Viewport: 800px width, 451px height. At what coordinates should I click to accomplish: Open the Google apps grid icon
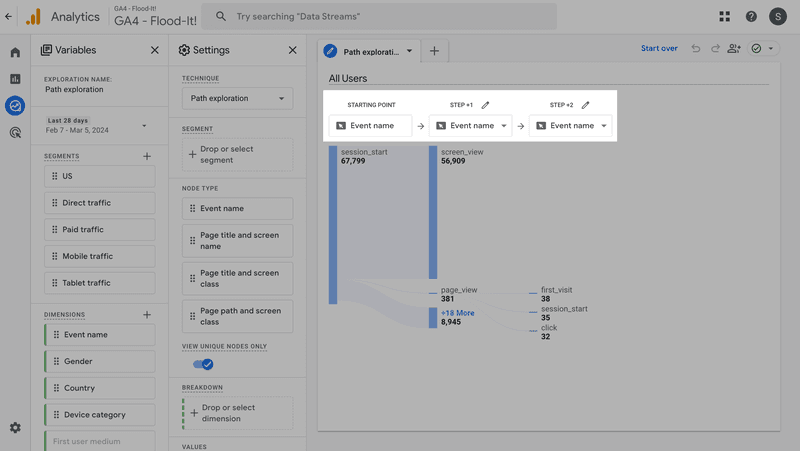tap(724, 16)
